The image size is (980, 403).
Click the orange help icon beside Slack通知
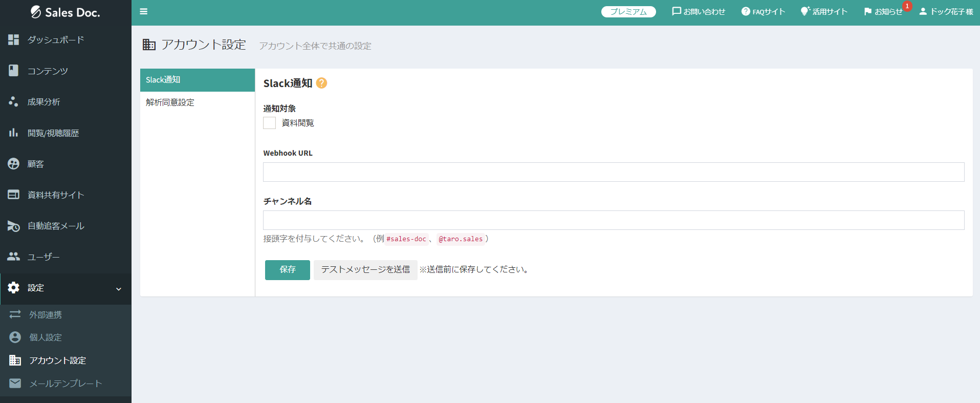coord(321,83)
